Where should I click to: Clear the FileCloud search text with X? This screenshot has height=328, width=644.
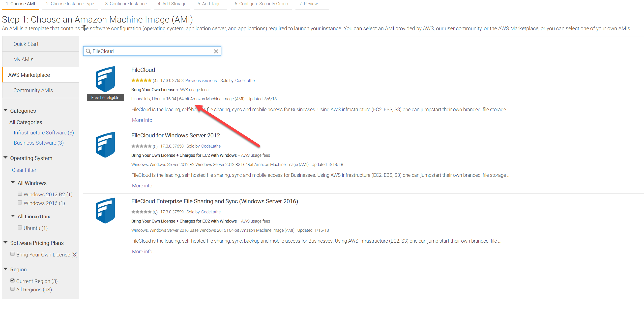[216, 51]
